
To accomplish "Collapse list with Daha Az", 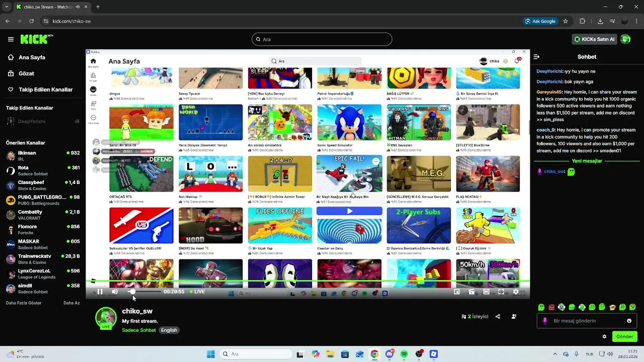I will point(71,303).
